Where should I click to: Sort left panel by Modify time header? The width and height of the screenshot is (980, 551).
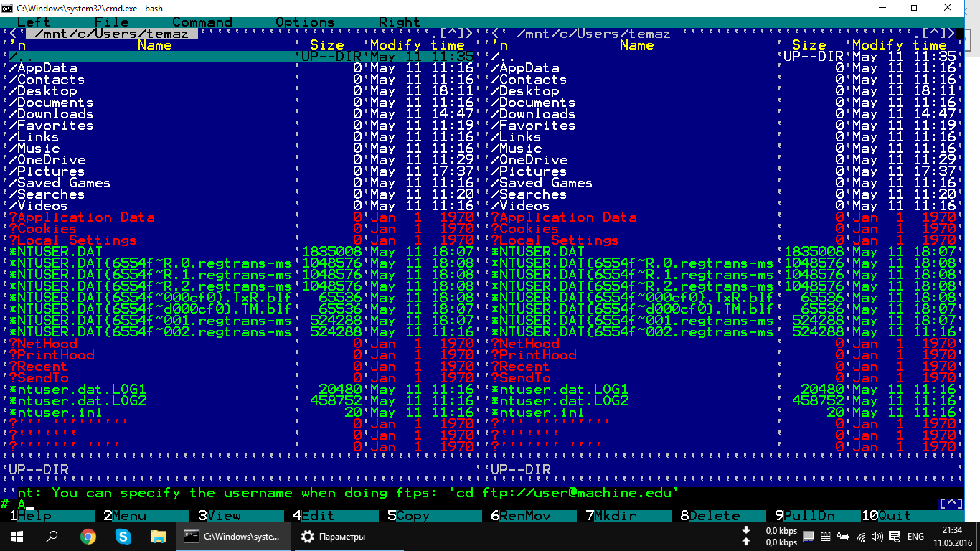pos(418,45)
